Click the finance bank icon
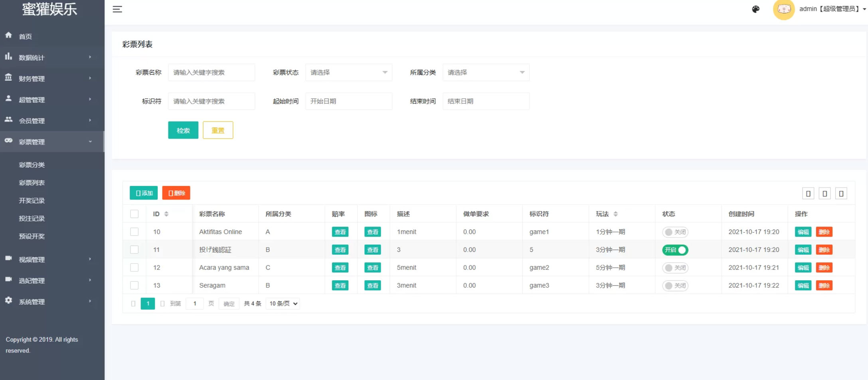This screenshot has height=380, width=868. 8,77
